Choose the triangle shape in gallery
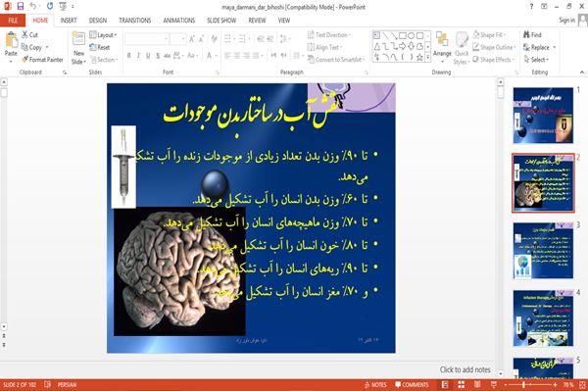The image size is (588, 391). point(377,46)
